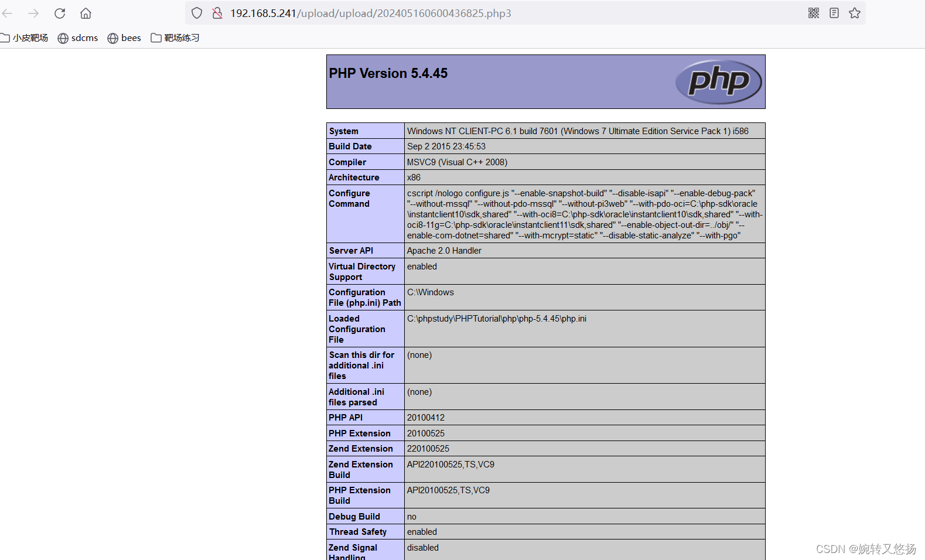The image size is (925, 560).
Task: Click the PHP logo image
Action: [718, 82]
